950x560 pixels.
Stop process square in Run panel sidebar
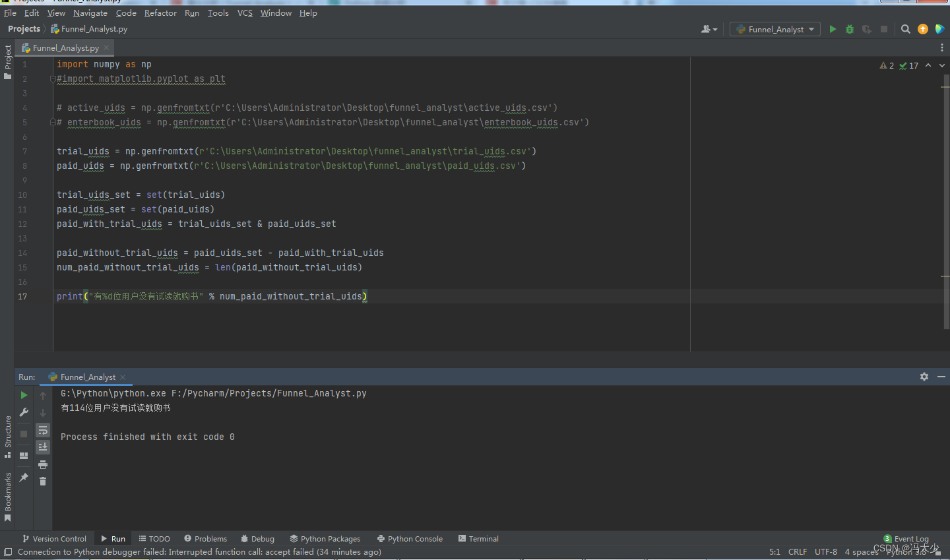pyautogui.click(x=24, y=434)
